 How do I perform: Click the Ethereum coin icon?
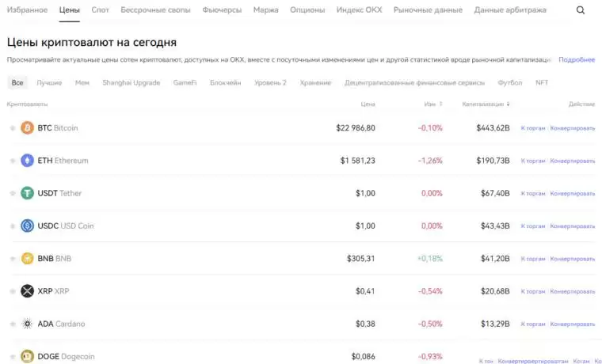[28, 161]
